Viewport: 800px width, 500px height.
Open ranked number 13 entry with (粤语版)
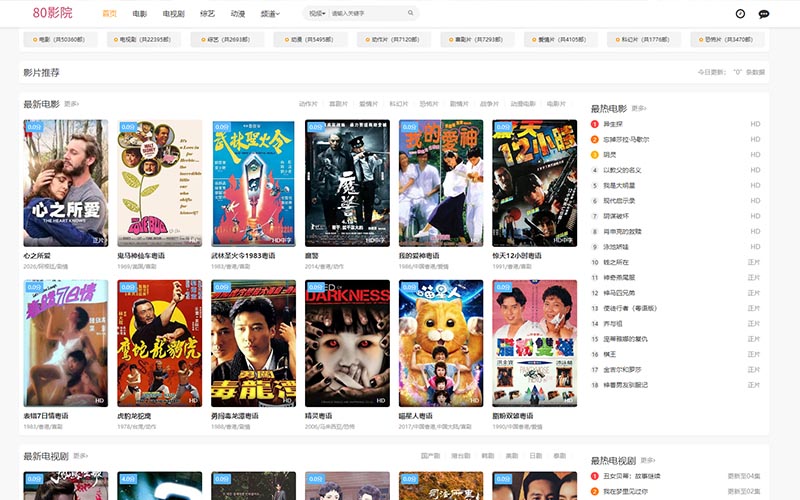tap(630, 308)
